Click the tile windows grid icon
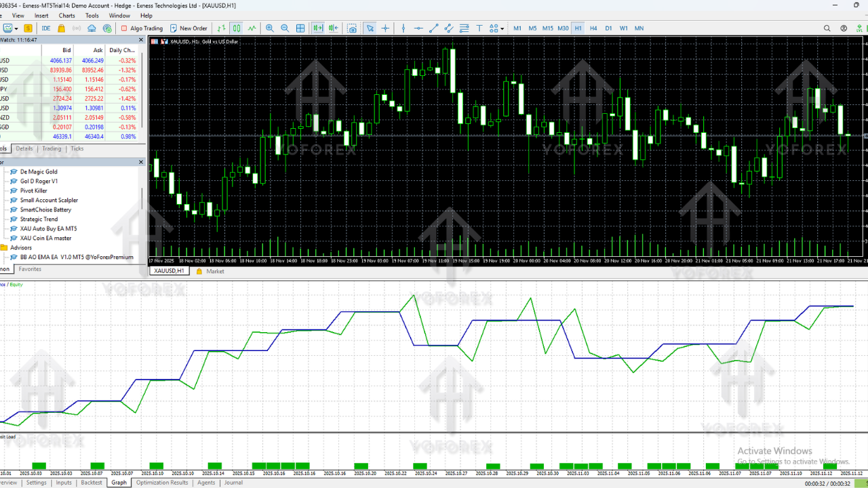 (x=300, y=28)
